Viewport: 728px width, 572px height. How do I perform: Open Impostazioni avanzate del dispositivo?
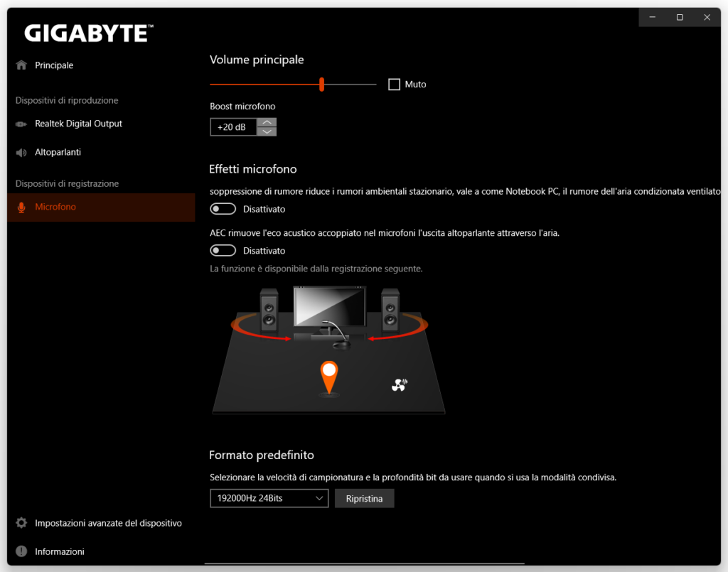pyautogui.click(x=101, y=523)
